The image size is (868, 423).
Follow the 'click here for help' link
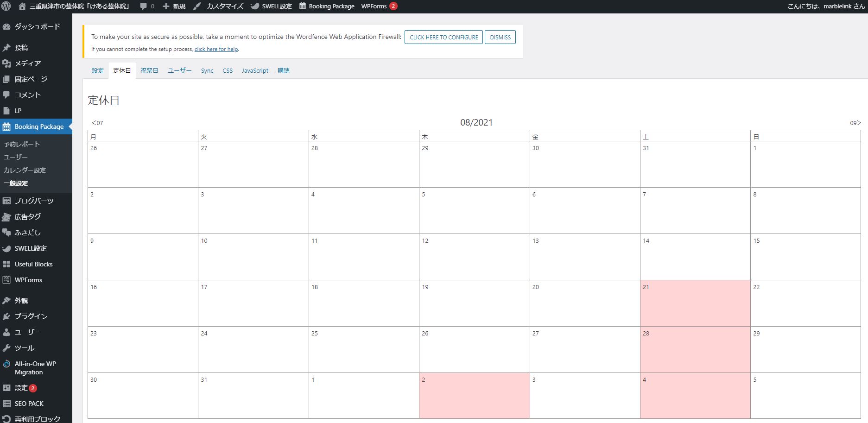coord(216,49)
